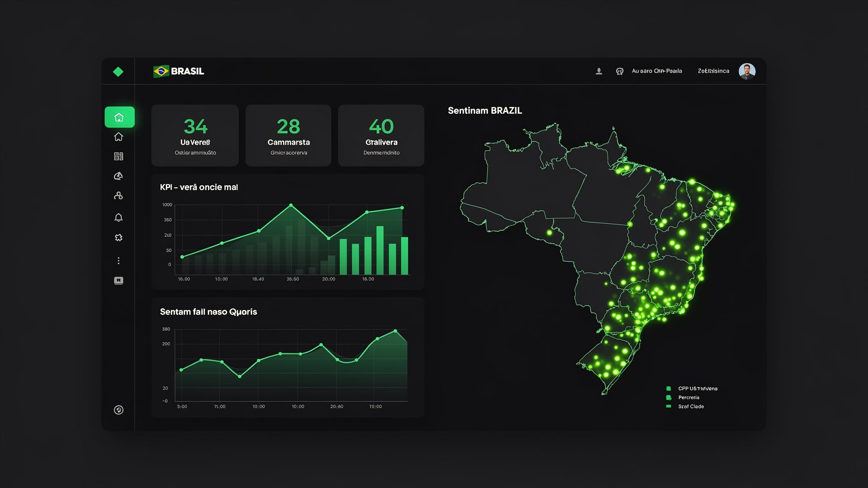
Task: Open the analytics pie sidebar icon
Action: (118, 176)
